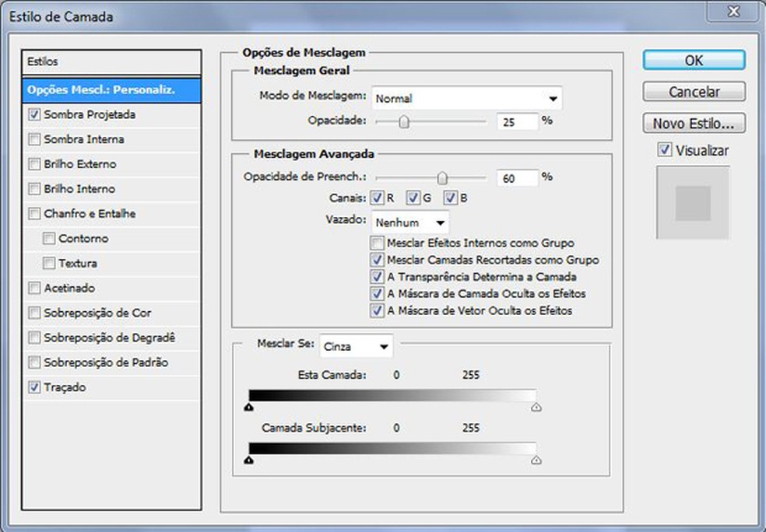Image resolution: width=766 pixels, height=532 pixels.
Task: Close the Estilo de Camada dialog
Action: [x=734, y=11]
